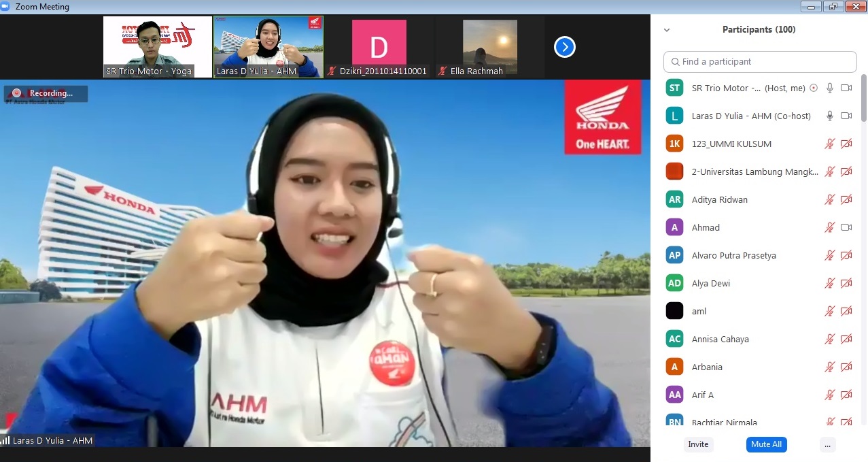This screenshot has height=462, width=868.
Task: Toggle Alya Dewi's disabled camera icon
Action: (x=846, y=283)
